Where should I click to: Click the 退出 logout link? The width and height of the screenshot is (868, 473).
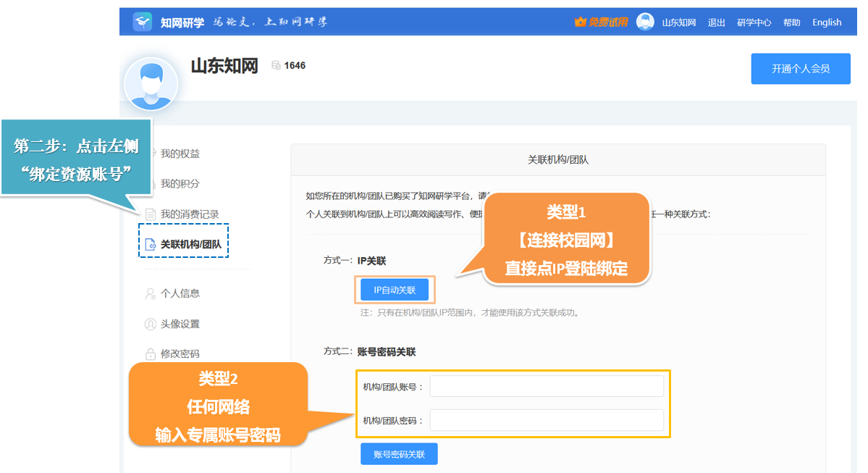point(716,22)
